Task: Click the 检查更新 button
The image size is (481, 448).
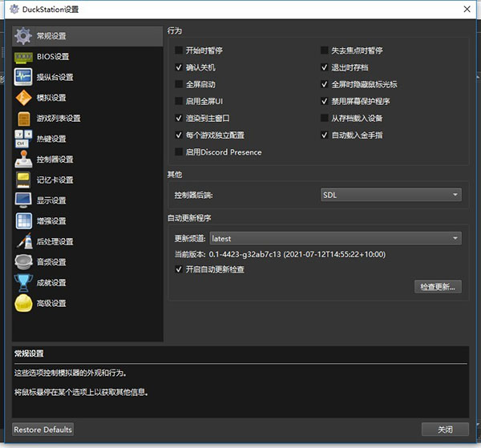Action: coord(438,287)
